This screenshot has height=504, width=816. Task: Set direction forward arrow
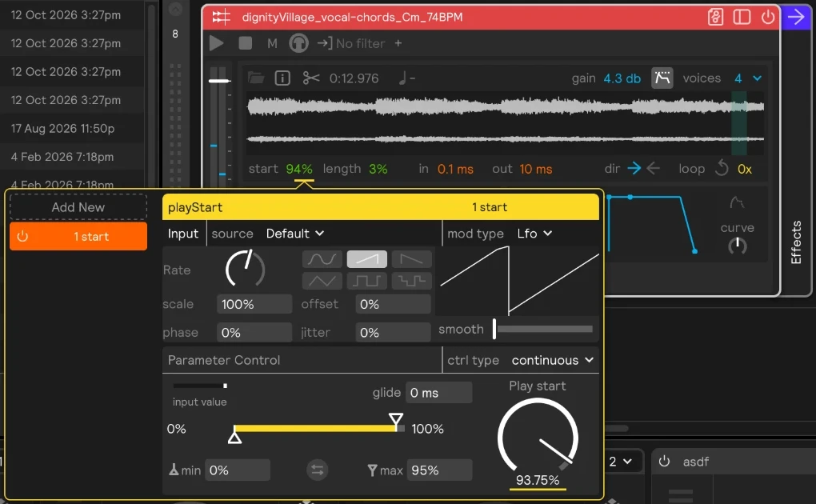[x=634, y=168]
